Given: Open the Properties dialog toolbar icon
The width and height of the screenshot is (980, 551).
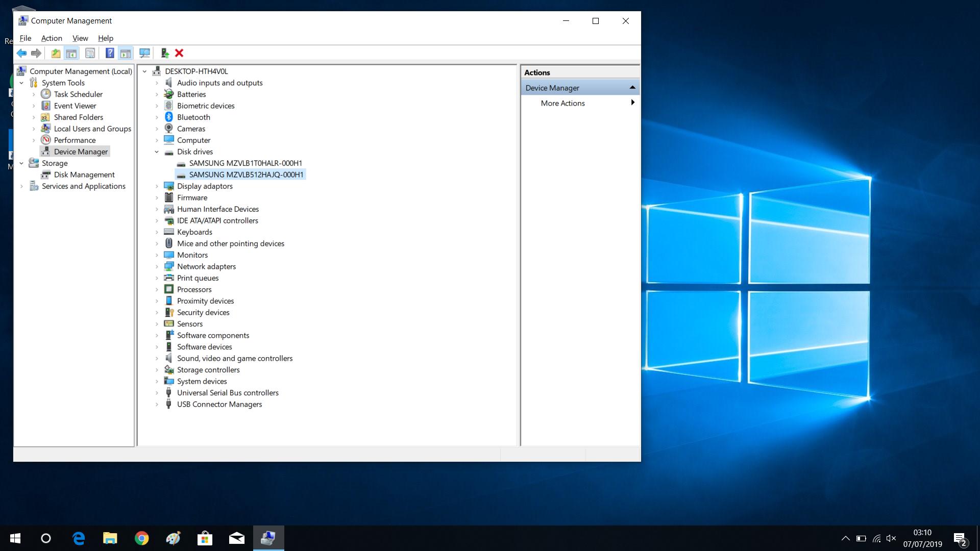Looking at the screenshot, I should [90, 53].
